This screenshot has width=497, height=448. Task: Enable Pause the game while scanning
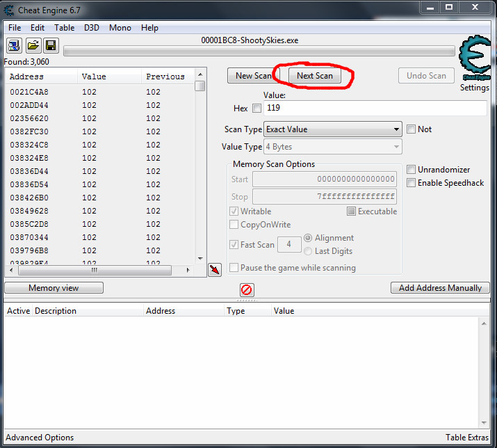[x=234, y=267]
